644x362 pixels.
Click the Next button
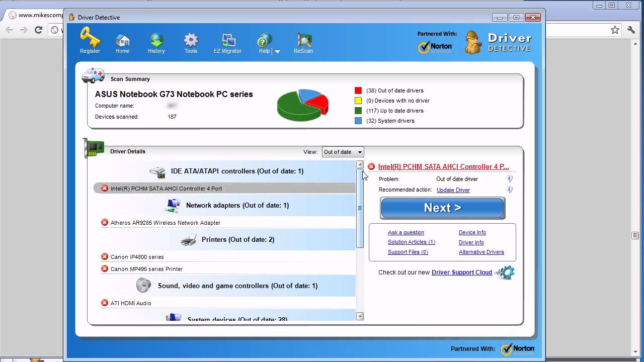(x=442, y=208)
